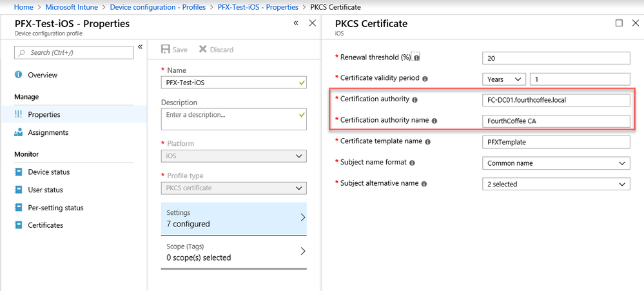Click the Name field with PFX-Test-iOS
This screenshot has height=291, width=644.
pyautogui.click(x=234, y=83)
